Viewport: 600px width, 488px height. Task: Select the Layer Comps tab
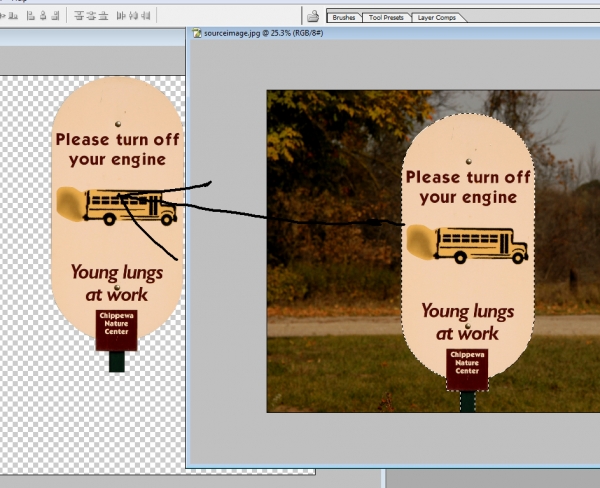coord(437,18)
